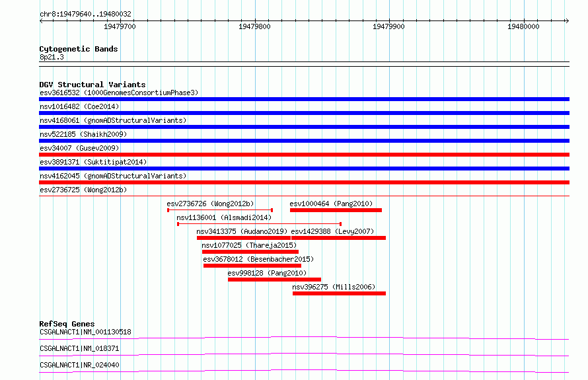
Task: Click esv3678012 (Besenbacher2015) variant label
Action: click(x=258, y=259)
